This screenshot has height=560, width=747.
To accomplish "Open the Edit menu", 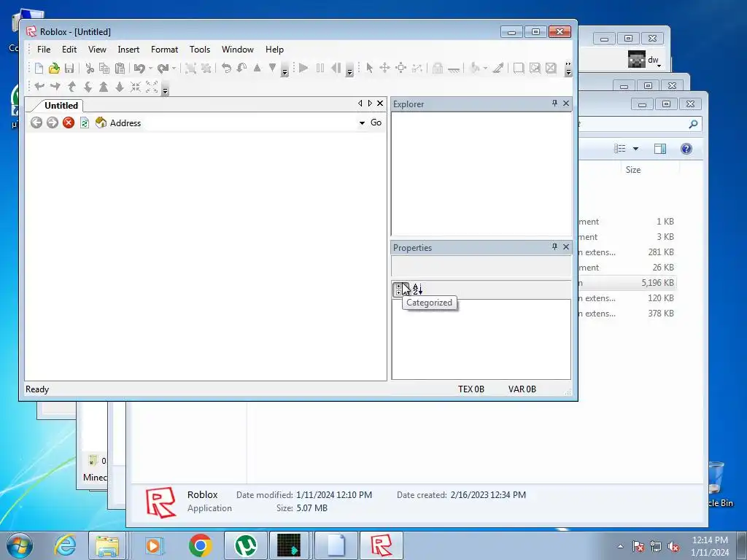I will click(69, 50).
